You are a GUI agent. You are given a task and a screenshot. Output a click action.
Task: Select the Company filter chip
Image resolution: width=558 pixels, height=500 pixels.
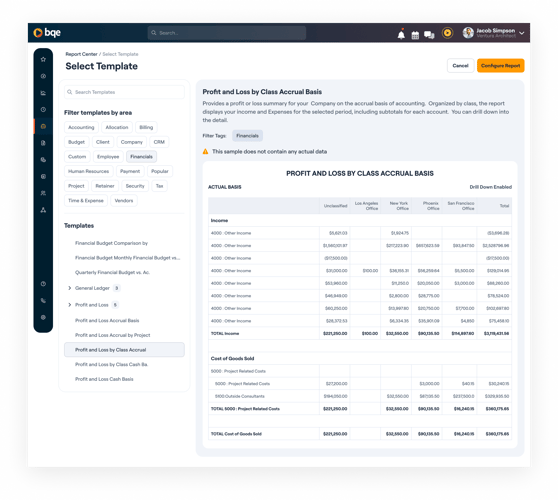point(132,142)
